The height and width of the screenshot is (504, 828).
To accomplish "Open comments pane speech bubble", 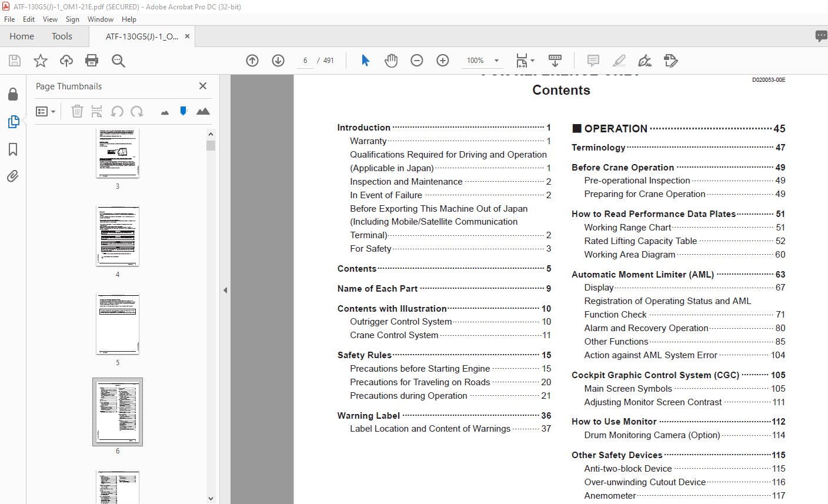I will pyautogui.click(x=821, y=36).
